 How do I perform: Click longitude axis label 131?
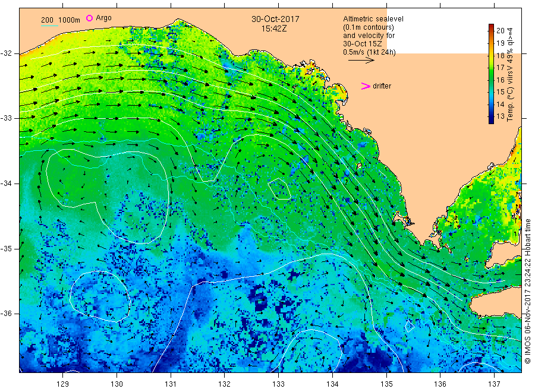click(x=171, y=384)
